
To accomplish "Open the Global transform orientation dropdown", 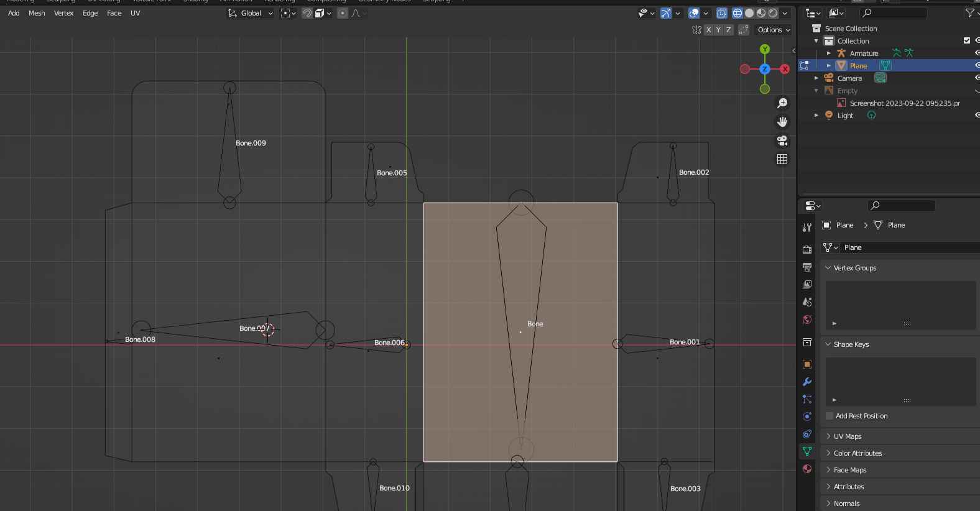I will click(251, 13).
